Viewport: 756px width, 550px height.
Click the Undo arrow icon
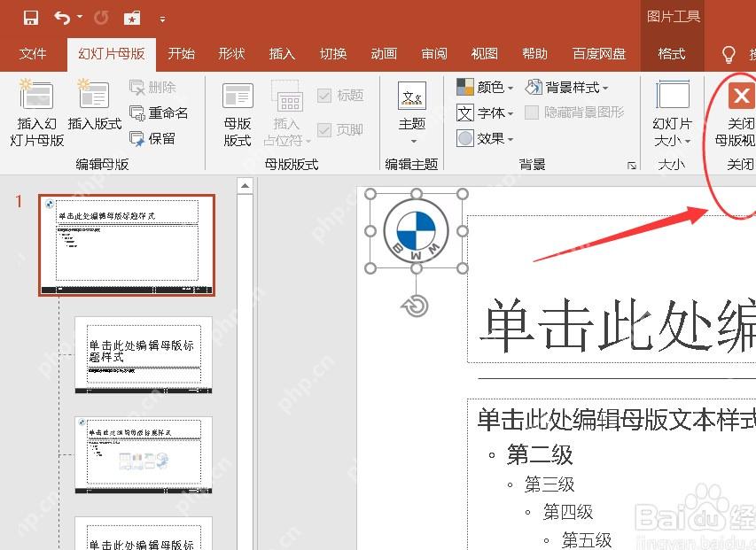coord(62,19)
